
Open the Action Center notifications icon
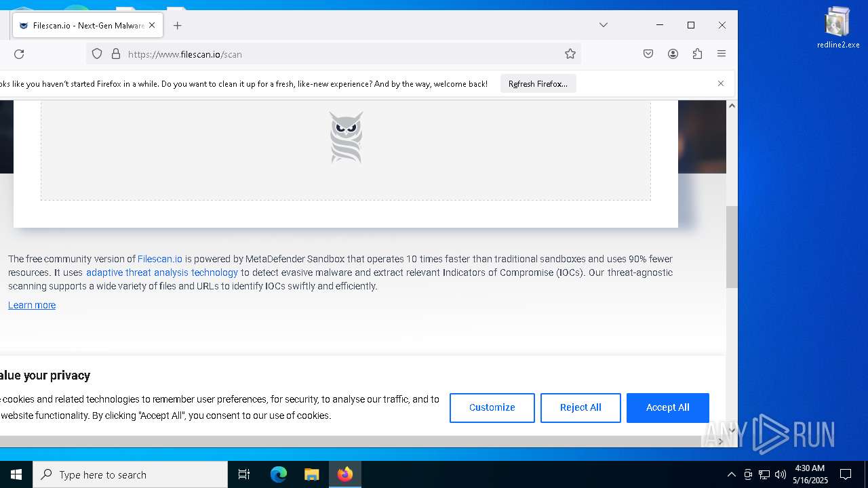[x=846, y=474]
